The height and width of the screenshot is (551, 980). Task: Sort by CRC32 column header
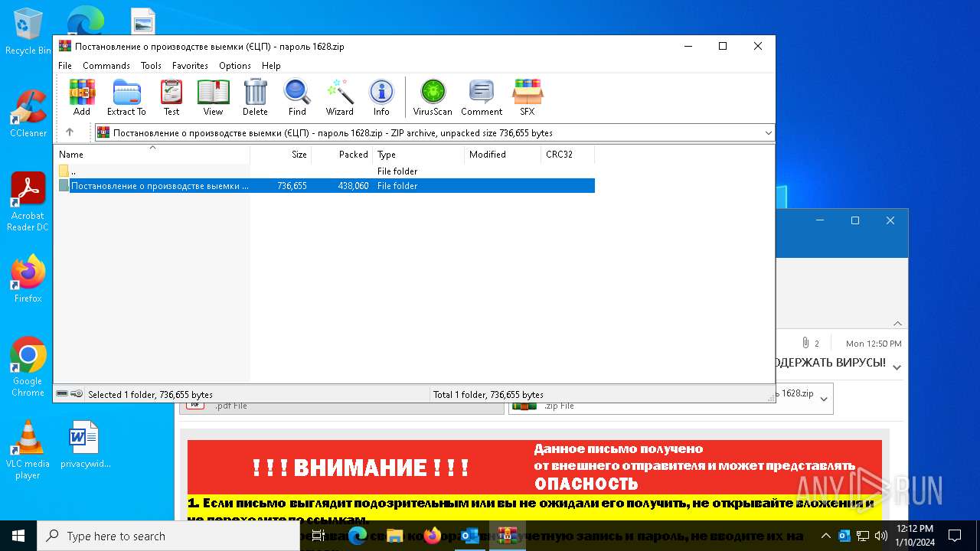(567, 154)
